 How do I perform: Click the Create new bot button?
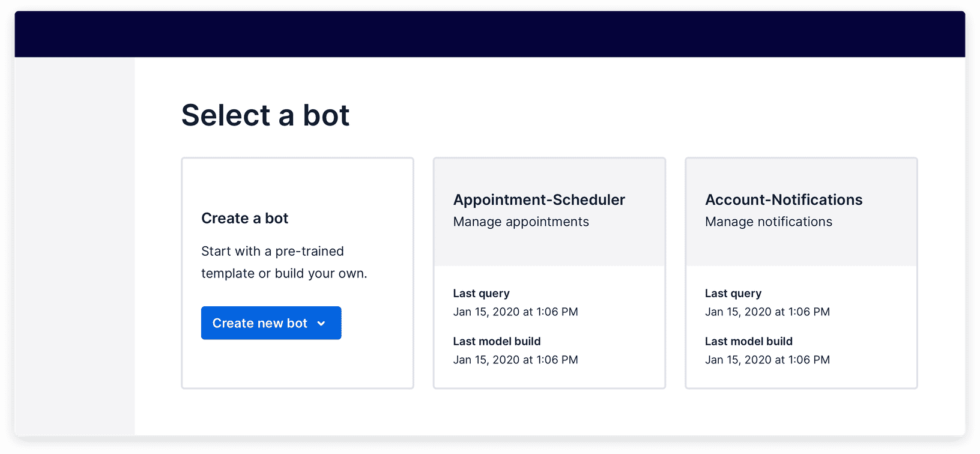[x=259, y=323]
